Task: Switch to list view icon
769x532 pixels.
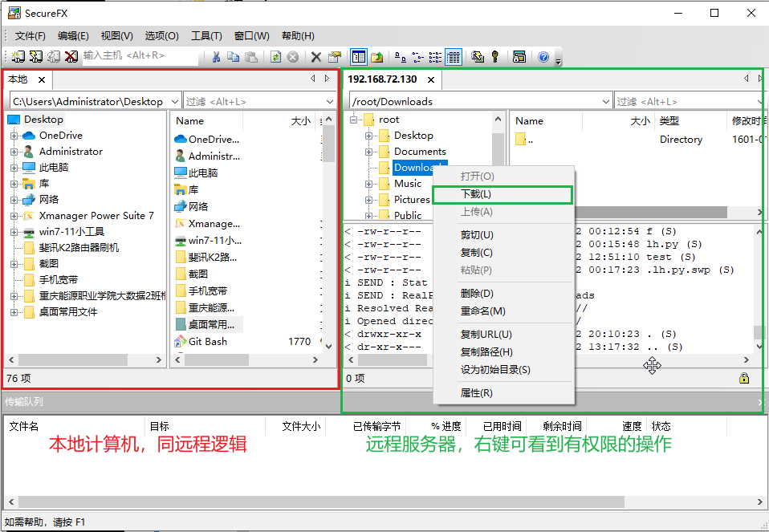Action: 435,57
